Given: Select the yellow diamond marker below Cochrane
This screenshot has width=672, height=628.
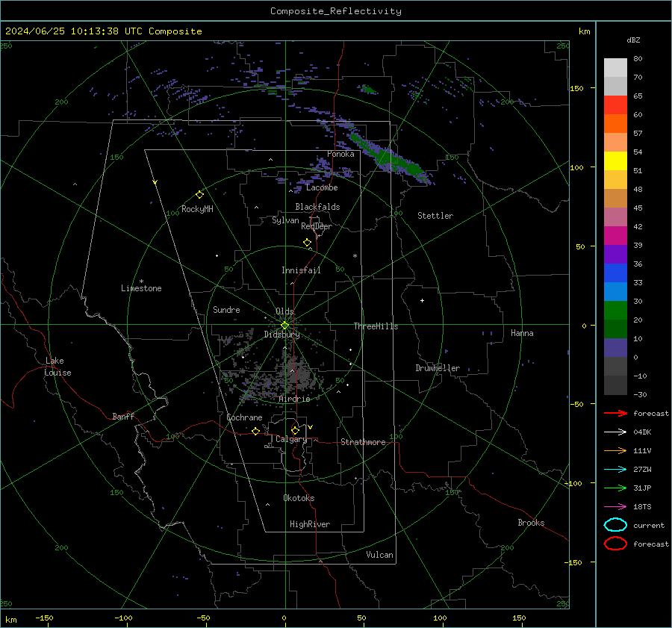Looking at the screenshot, I should click(x=256, y=431).
